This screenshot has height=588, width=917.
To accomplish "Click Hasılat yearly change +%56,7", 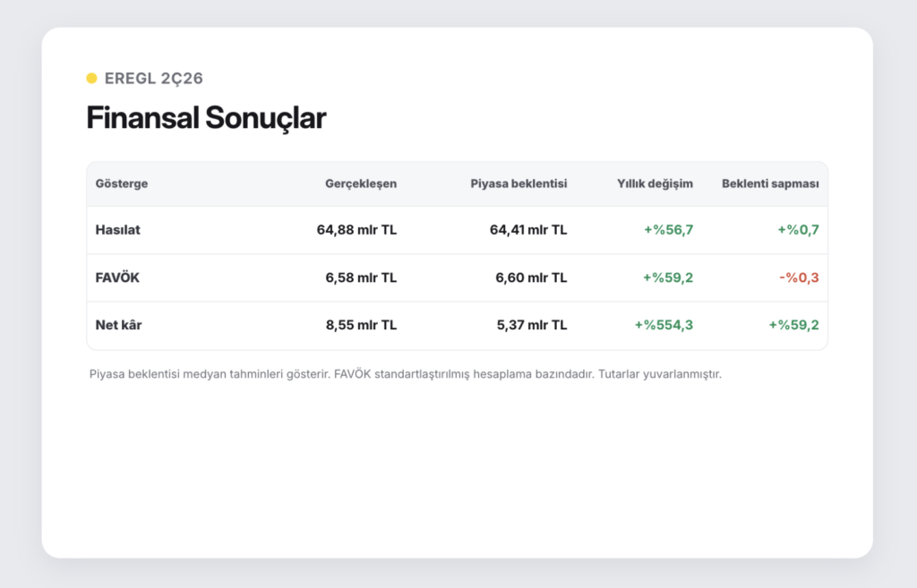I will 668,230.
